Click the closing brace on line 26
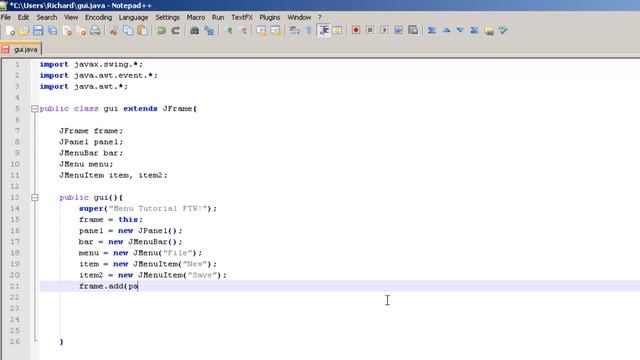Screen dimensions: 640x360 62,342
